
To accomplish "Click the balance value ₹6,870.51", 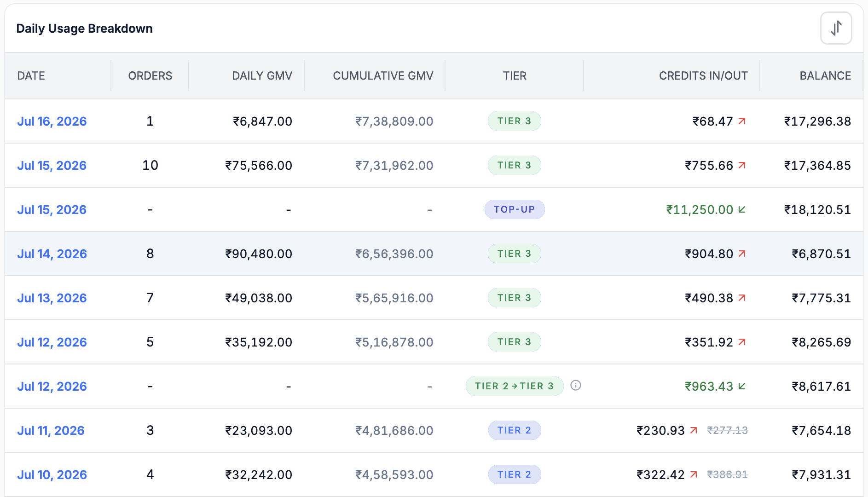I will (x=821, y=254).
